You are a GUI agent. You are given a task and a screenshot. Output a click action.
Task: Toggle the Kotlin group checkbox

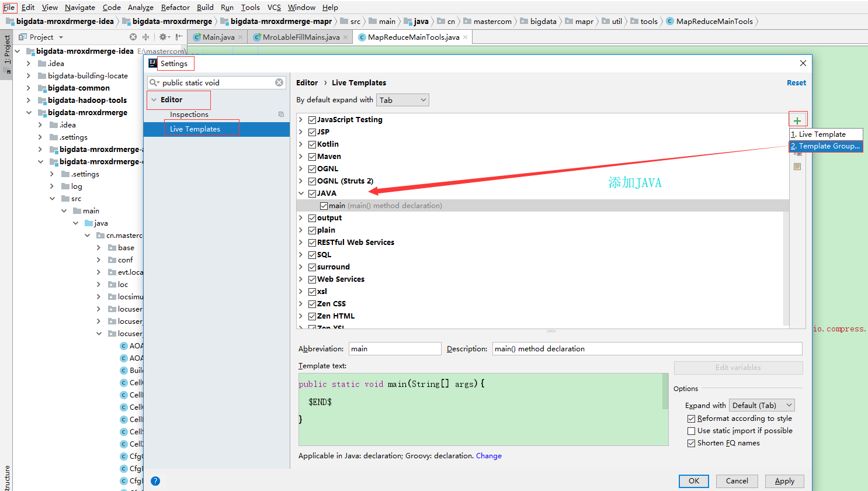[x=312, y=144]
